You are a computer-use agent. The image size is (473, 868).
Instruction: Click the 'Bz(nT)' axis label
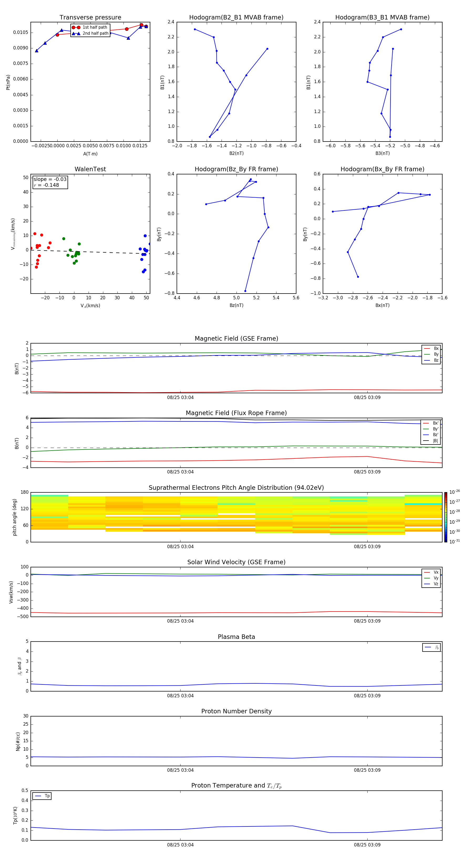[236, 305]
